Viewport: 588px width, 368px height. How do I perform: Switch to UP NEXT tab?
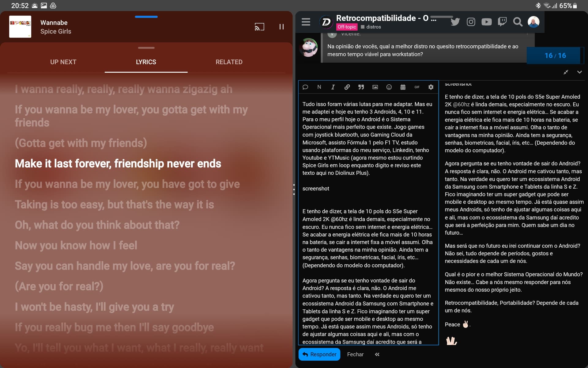point(63,62)
